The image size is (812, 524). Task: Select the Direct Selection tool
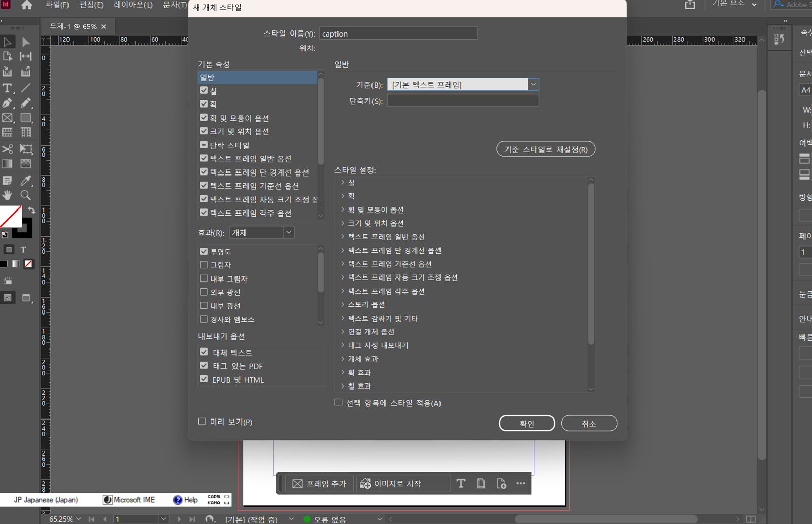tap(26, 42)
